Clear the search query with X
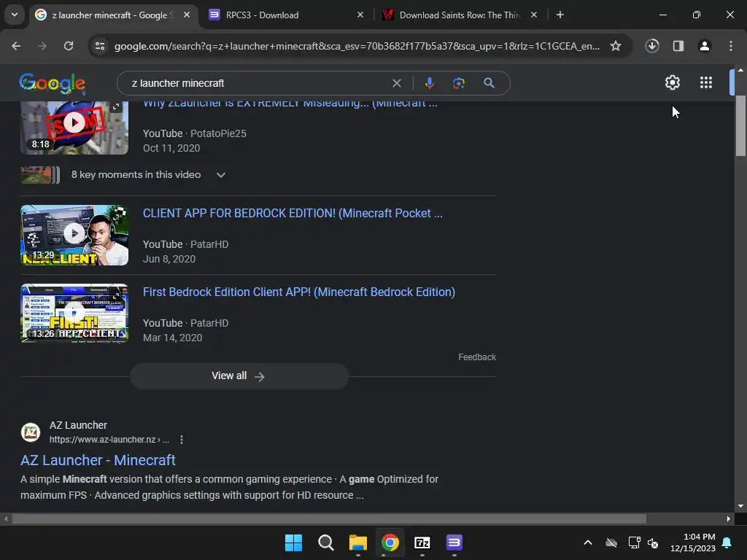Image resolution: width=747 pixels, height=560 pixels. tap(396, 83)
